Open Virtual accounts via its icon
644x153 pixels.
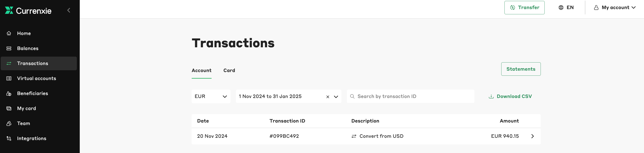point(9,78)
